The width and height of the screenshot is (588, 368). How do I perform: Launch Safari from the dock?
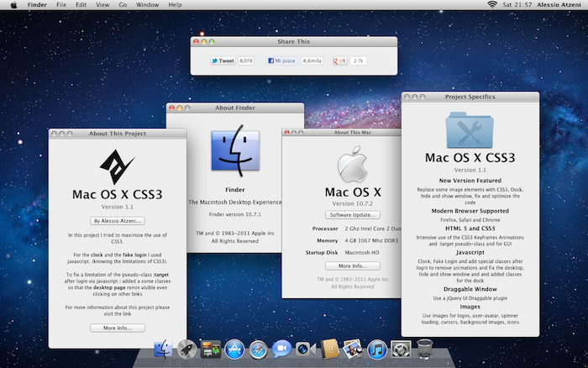[x=258, y=350]
